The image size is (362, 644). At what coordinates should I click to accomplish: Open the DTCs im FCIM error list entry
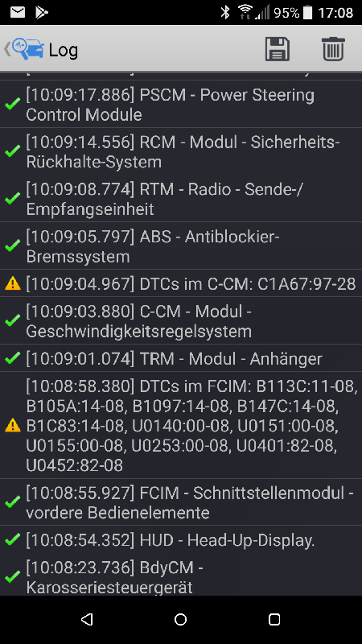coord(181,426)
